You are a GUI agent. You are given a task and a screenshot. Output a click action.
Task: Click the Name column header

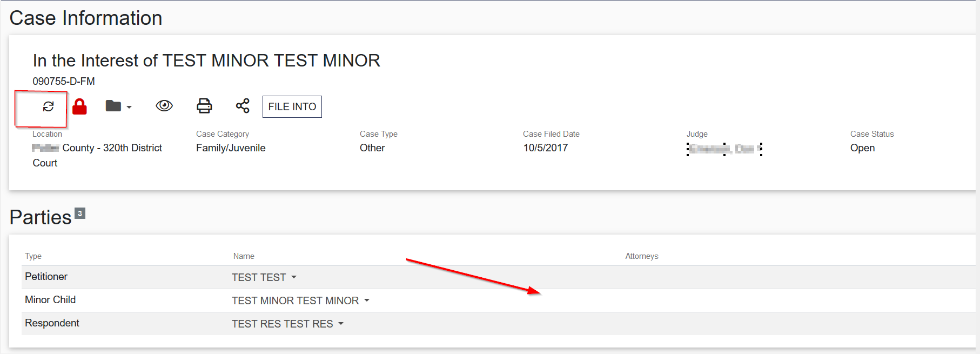click(x=244, y=256)
